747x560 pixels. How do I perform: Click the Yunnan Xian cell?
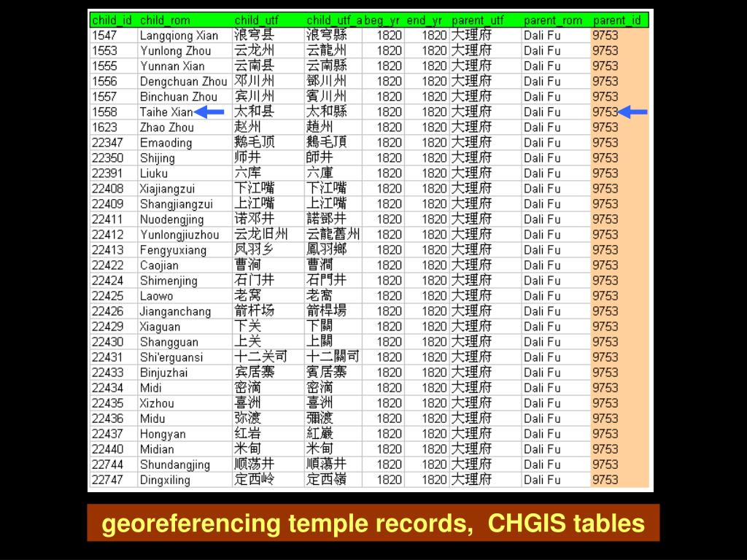pyautogui.click(x=185, y=66)
